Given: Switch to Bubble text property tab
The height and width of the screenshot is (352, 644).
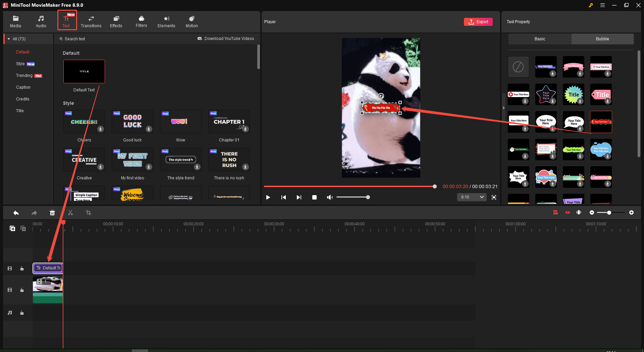Looking at the screenshot, I should click(602, 39).
